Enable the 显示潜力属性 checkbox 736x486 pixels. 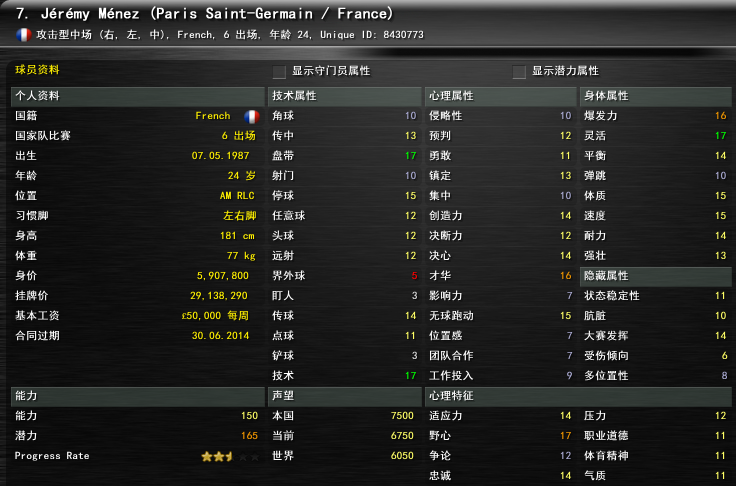pyautogui.click(x=519, y=72)
